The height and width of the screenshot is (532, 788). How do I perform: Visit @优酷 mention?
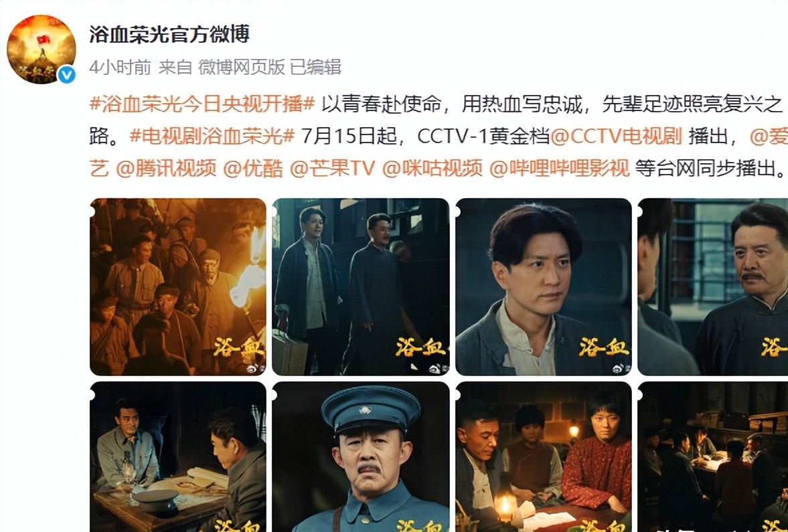pyautogui.click(x=253, y=168)
